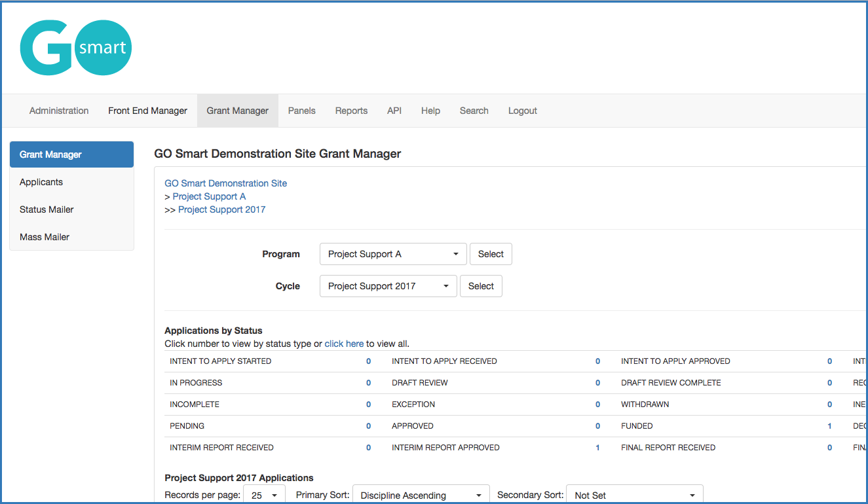This screenshot has width=868, height=504.
Task: Click Select button next to Program
Action: [491, 254]
